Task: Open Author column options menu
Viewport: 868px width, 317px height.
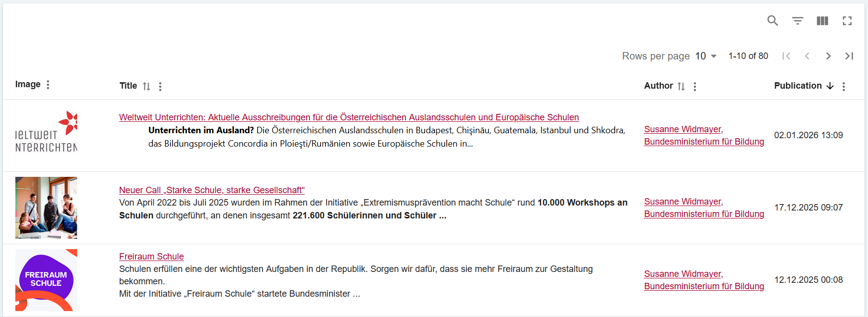Action: pos(695,87)
